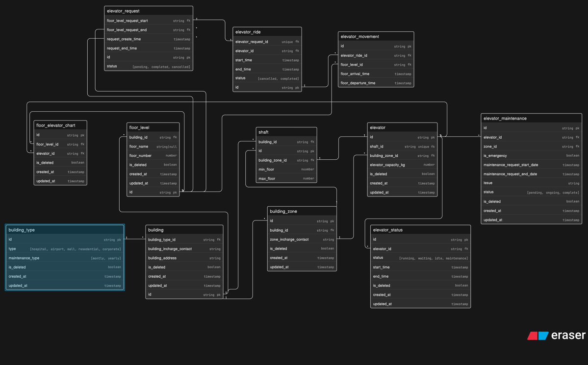Viewport: 588px width, 365px height.
Task: Select is_deleted field in floor_elevator_chart
Action: click(x=60, y=163)
